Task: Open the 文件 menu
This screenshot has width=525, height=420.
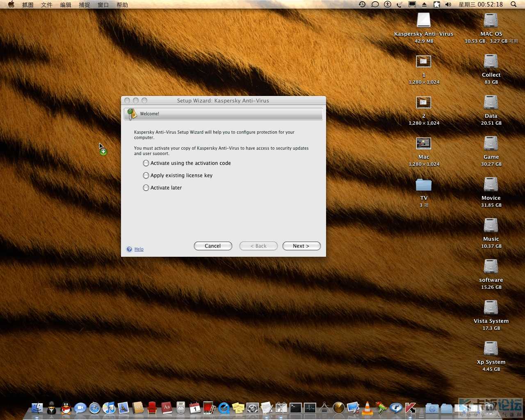Action: pyautogui.click(x=47, y=5)
